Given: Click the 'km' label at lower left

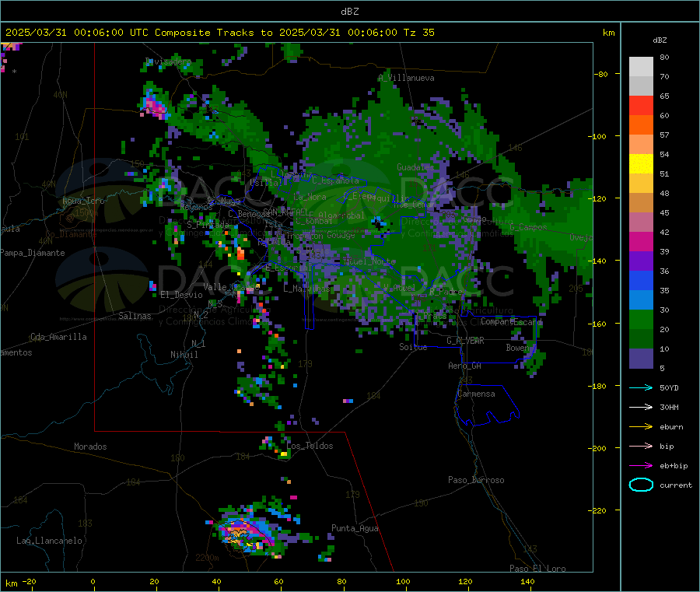Looking at the screenshot, I should [11, 583].
